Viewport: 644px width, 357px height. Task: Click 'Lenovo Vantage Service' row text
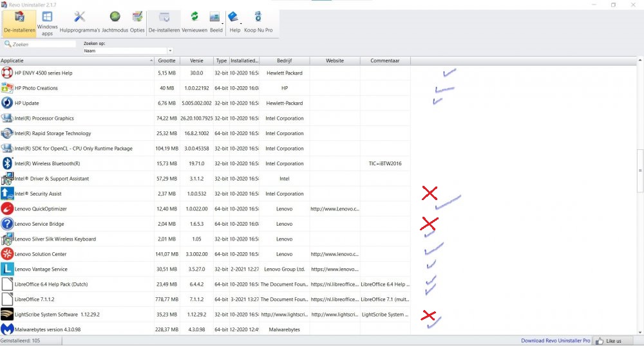tap(41, 269)
